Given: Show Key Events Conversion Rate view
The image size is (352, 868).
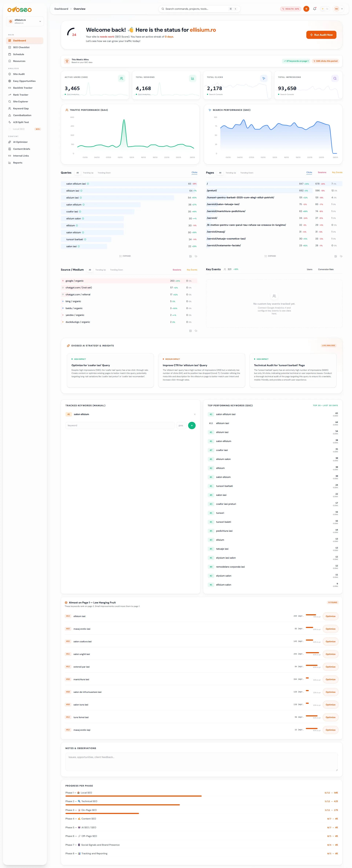Looking at the screenshot, I should tap(326, 269).
